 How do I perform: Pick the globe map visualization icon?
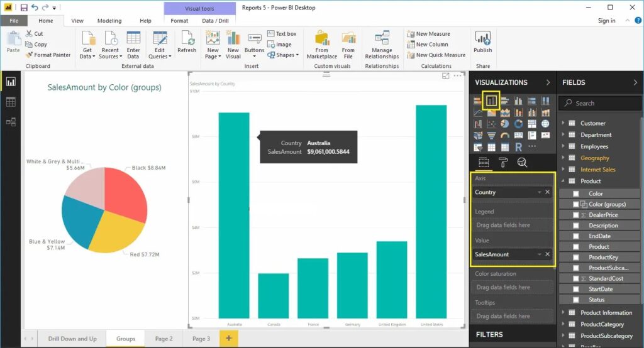pos(545,124)
